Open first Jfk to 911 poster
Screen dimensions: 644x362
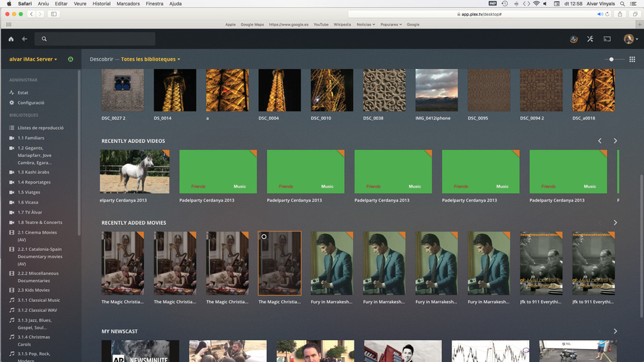click(x=541, y=263)
